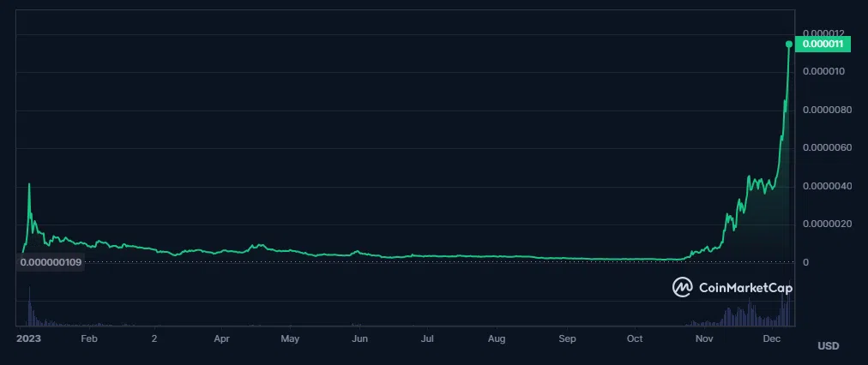The width and height of the screenshot is (868, 365).
Task: Click the Sep label on the time axis
Action: pos(567,338)
